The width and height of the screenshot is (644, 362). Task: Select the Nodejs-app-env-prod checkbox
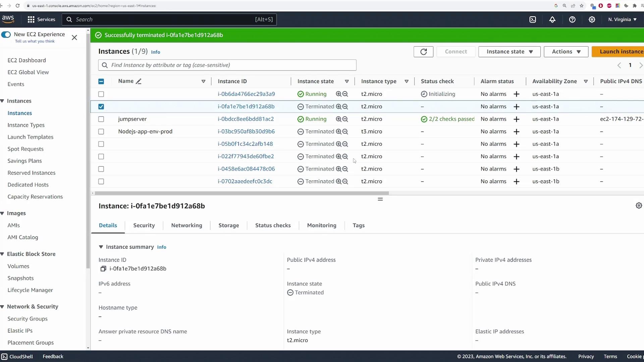pyautogui.click(x=101, y=131)
